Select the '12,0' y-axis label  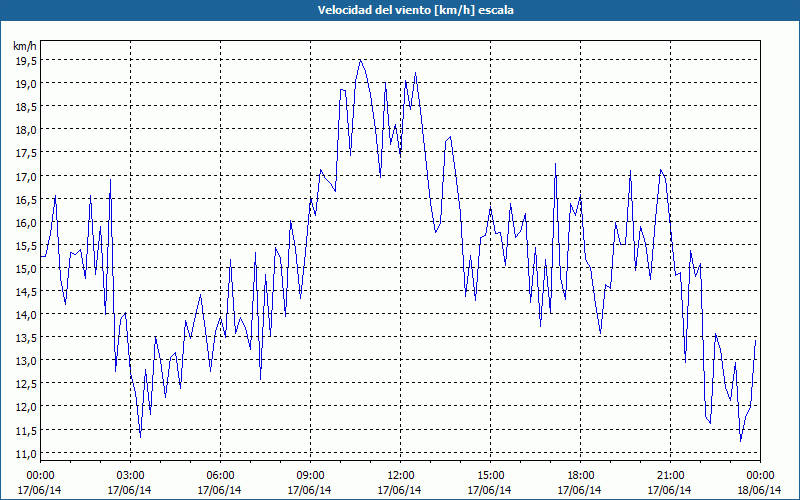tap(26, 407)
